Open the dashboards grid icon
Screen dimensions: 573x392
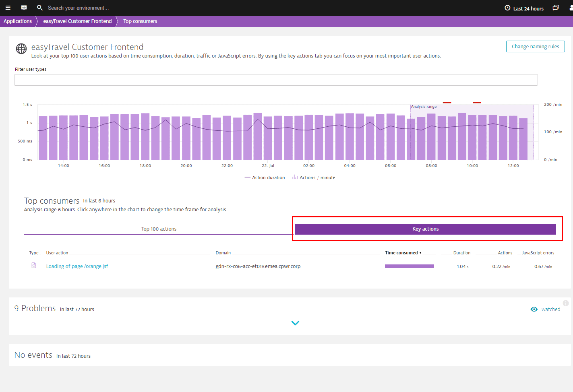(24, 8)
